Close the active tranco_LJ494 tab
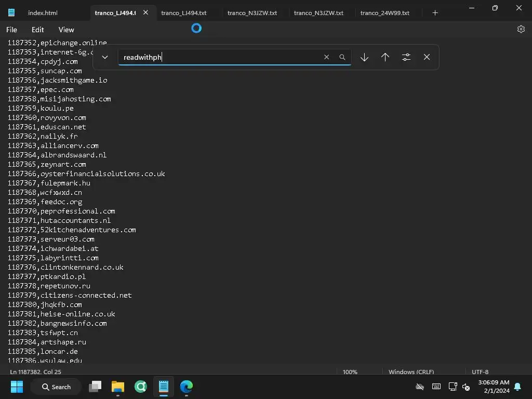Viewport: 532px width, 399px height. 145,12
